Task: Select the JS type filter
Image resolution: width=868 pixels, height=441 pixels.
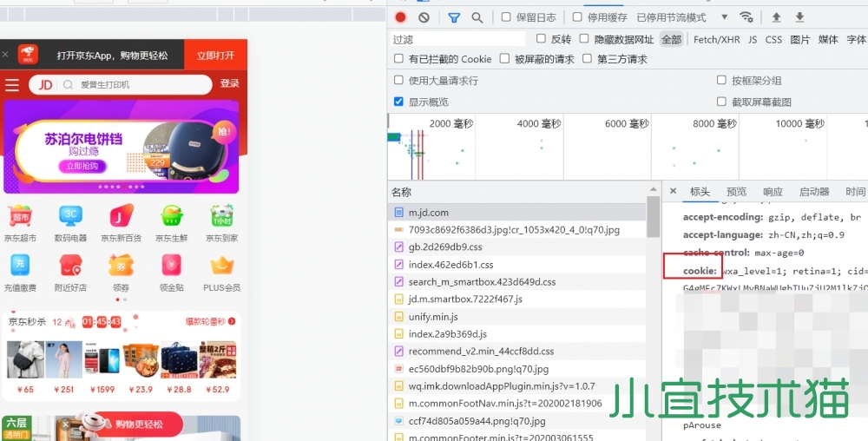Action: point(753,39)
